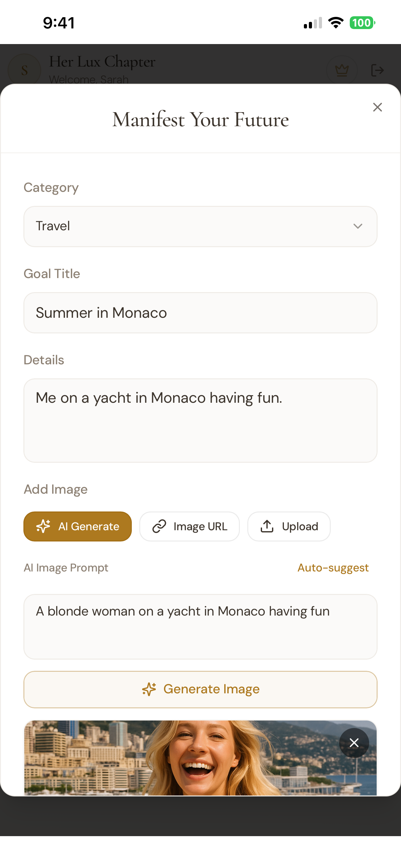This screenshot has height=868, width=401.
Task: Click the crown premium icon
Action: pos(342,70)
